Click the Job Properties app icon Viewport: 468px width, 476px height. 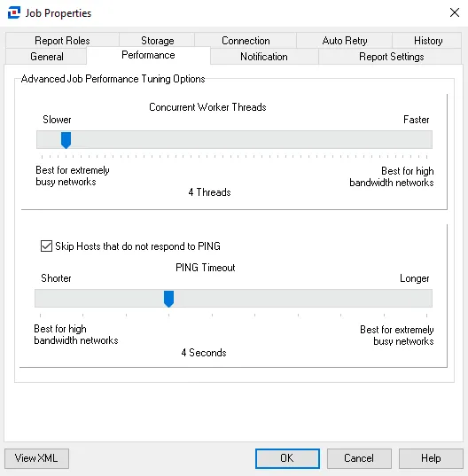click(14, 12)
